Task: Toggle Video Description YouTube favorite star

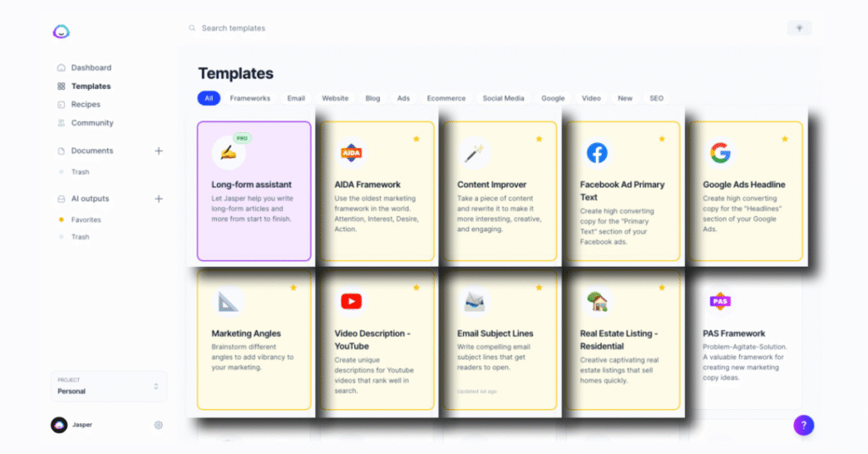Action: point(416,287)
